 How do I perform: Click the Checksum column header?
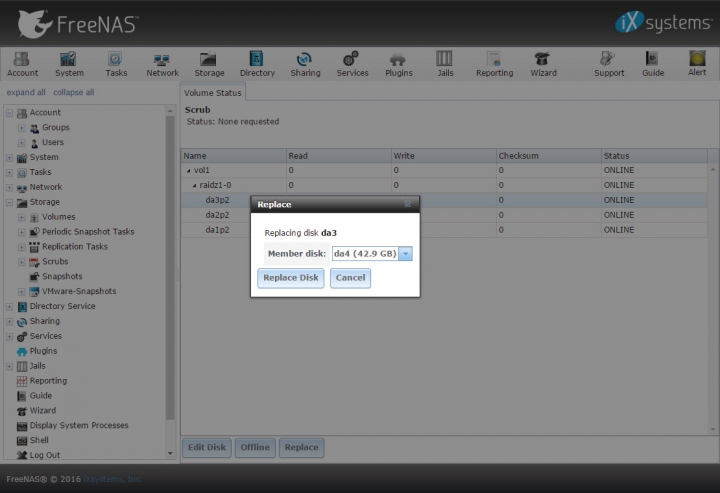[x=548, y=156]
